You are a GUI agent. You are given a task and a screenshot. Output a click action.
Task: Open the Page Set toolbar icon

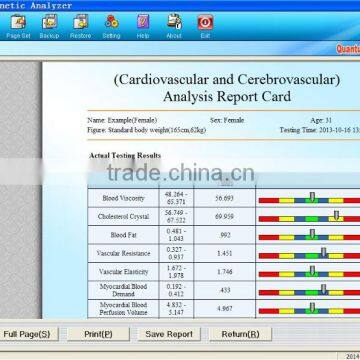pos(18,22)
